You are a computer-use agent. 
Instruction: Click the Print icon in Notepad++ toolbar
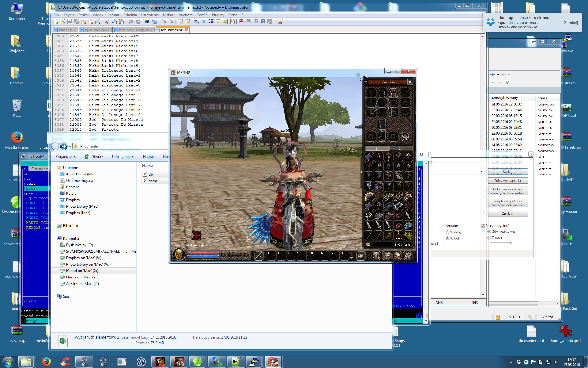(98, 22)
